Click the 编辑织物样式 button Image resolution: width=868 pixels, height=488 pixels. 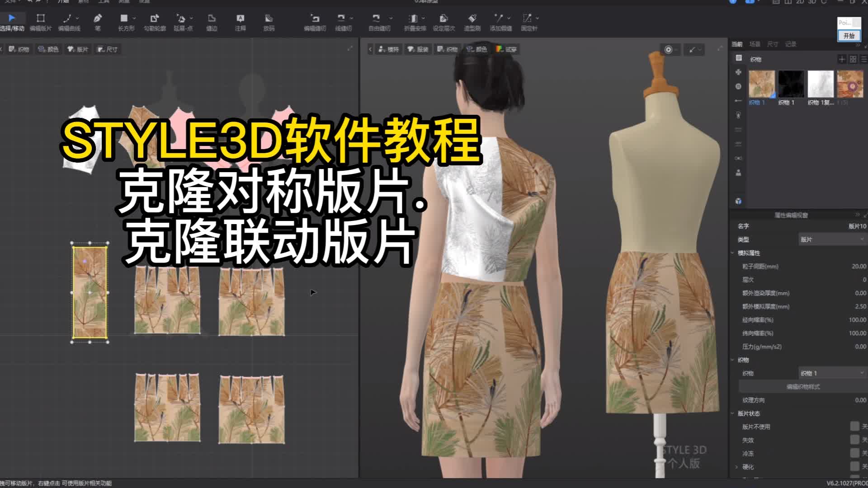(x=803, y=387)
